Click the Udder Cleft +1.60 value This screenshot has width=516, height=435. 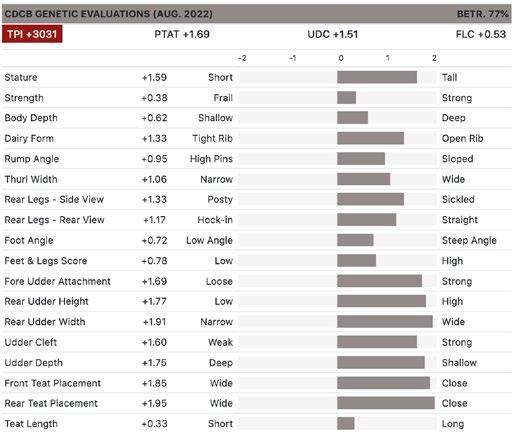coord(154,342)
